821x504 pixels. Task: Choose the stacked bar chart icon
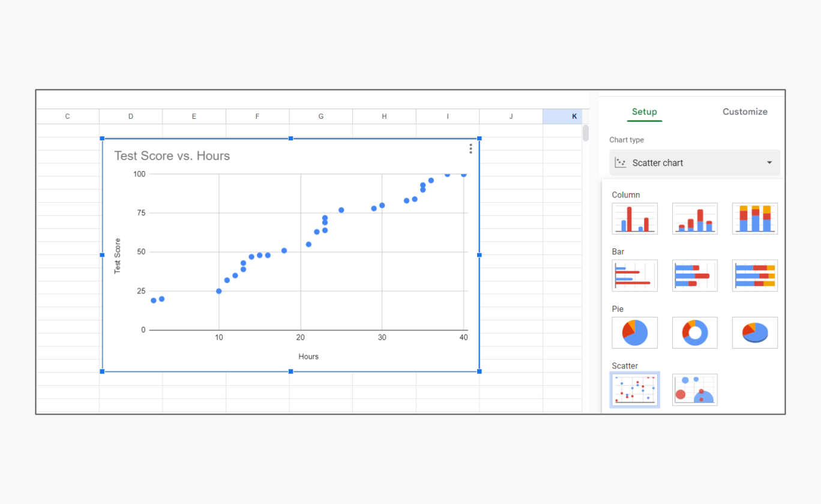pyautogui.click(x=694, y=275)
